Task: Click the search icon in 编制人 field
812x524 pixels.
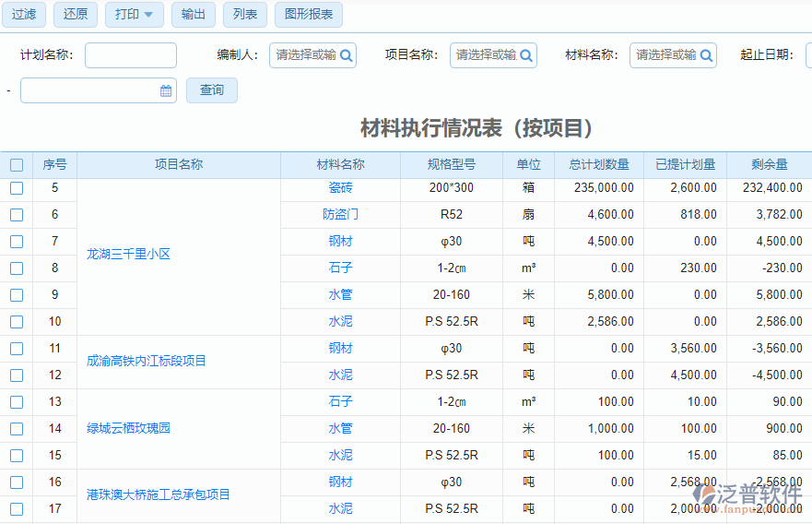Action: 347,55
